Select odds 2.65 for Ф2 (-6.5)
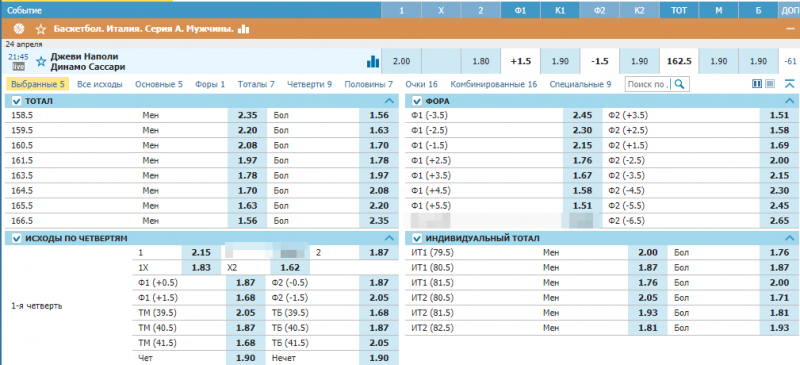 click(x=779, y=221)
